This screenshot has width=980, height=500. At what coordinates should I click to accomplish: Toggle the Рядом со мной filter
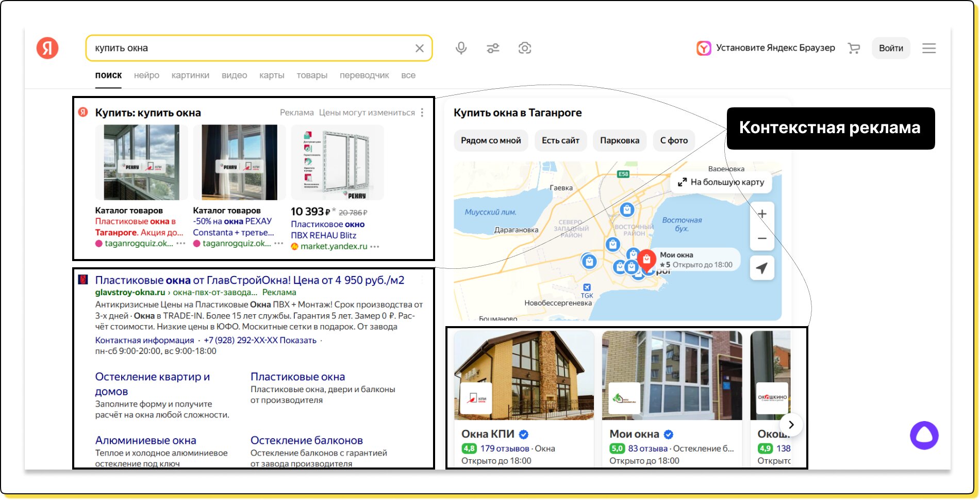point(491,140)
